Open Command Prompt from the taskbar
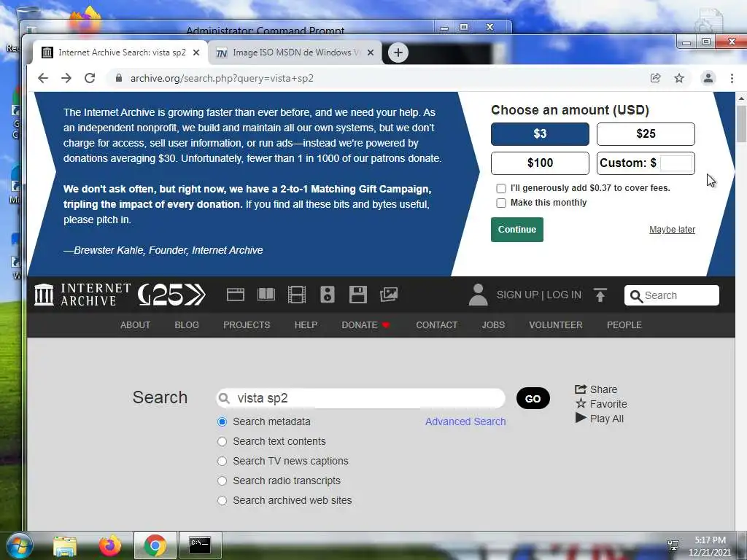Screen dimensions: 747x560 pos(200,545)
